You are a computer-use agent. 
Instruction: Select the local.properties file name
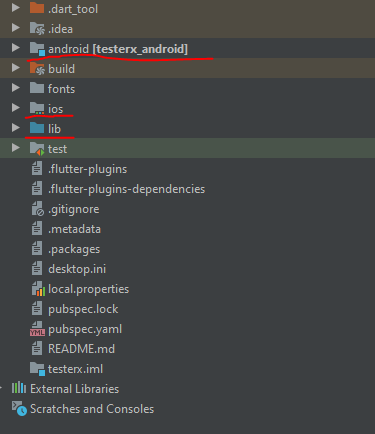[x=88, y=289]
